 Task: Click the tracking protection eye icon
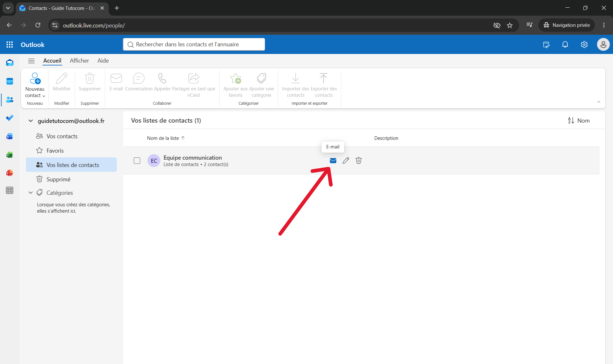[x=497, y=25]
